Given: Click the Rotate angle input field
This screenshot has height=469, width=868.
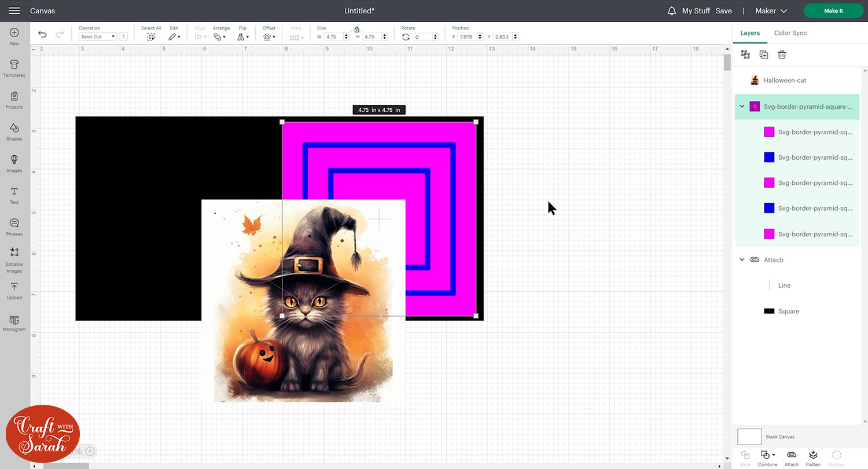Looking at the screenshot, I should 426,37.
